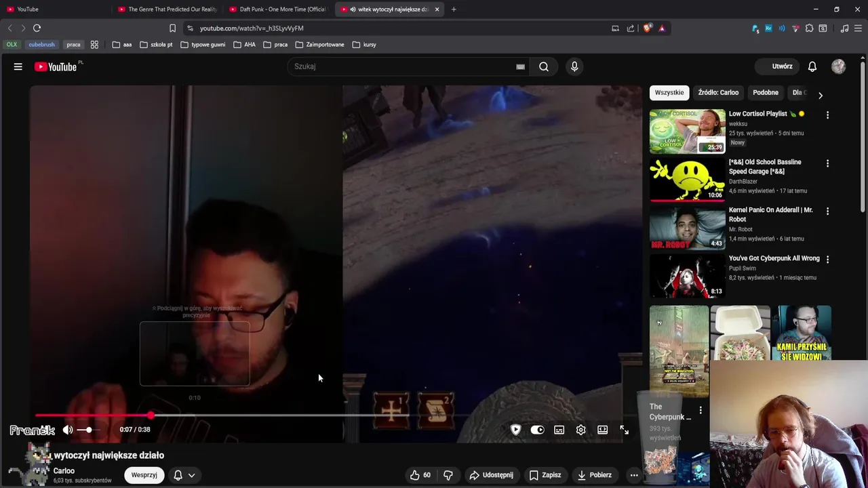
Task: Switch to Daft Punk One More Time tab
Action: 278,9
